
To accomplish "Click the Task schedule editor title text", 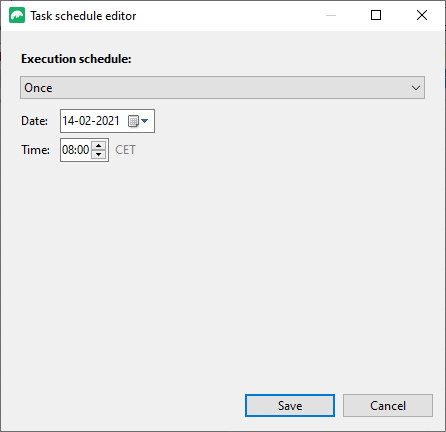I will pos(83,16).
